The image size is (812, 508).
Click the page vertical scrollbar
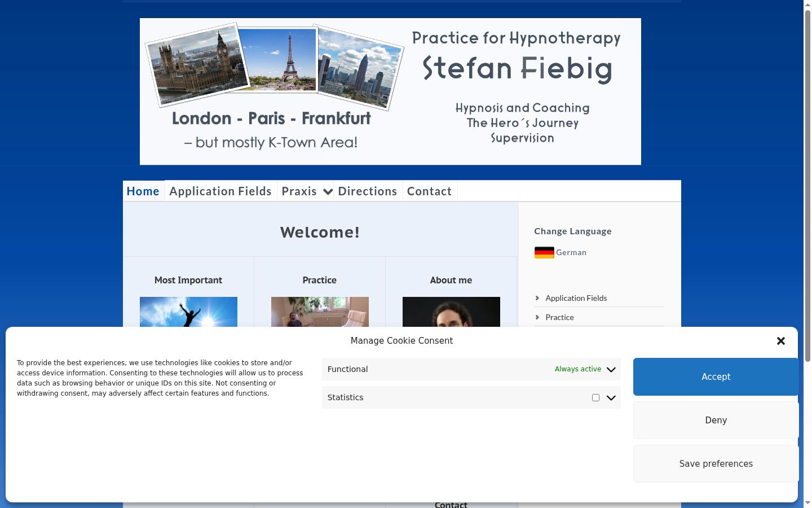click(x=807, y=186)
